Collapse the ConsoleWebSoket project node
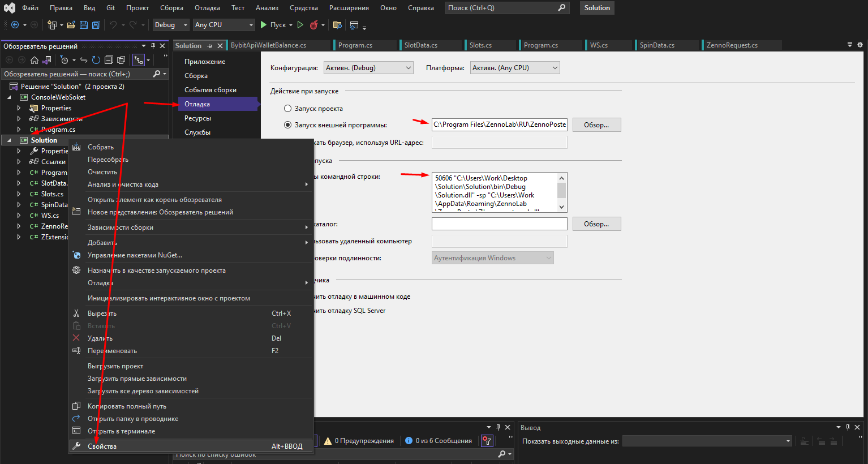This screenshot has width=868, height=464. point(9,97)
